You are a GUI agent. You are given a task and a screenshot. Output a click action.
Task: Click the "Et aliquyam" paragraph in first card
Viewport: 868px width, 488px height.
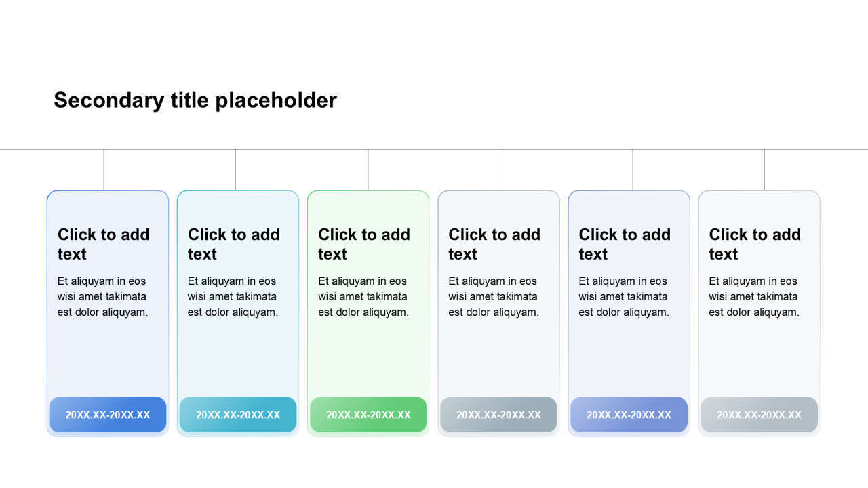102,297
